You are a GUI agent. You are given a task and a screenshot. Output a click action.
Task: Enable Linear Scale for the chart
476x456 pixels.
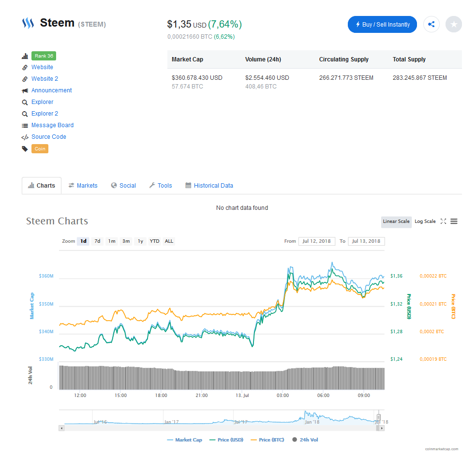click(396, 221)
